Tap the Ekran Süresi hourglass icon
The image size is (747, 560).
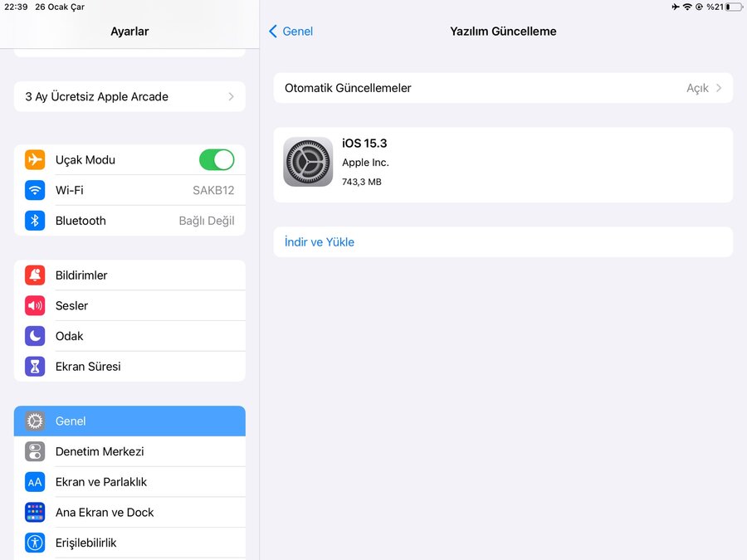point(35,366)
